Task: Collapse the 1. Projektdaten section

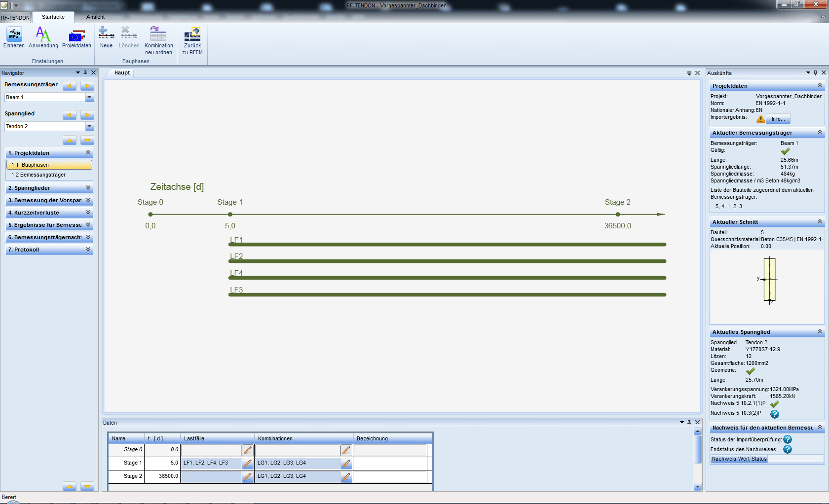Action: (x=88, y=153)
